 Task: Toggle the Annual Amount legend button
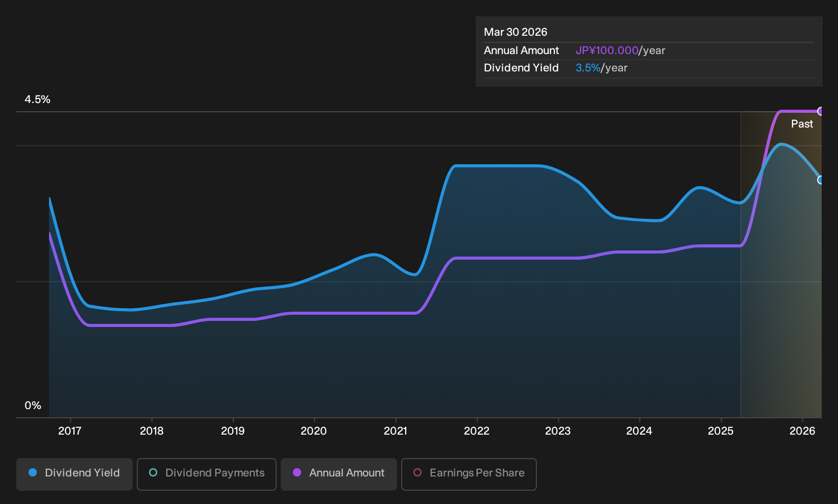coord(339,474)
